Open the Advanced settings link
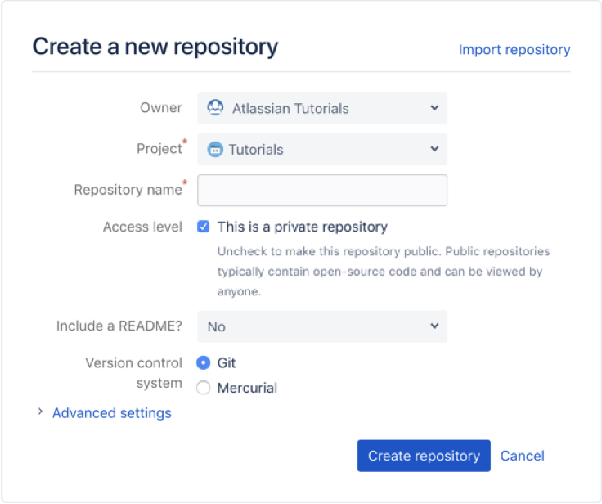602x504 pixels. [112, 413]
